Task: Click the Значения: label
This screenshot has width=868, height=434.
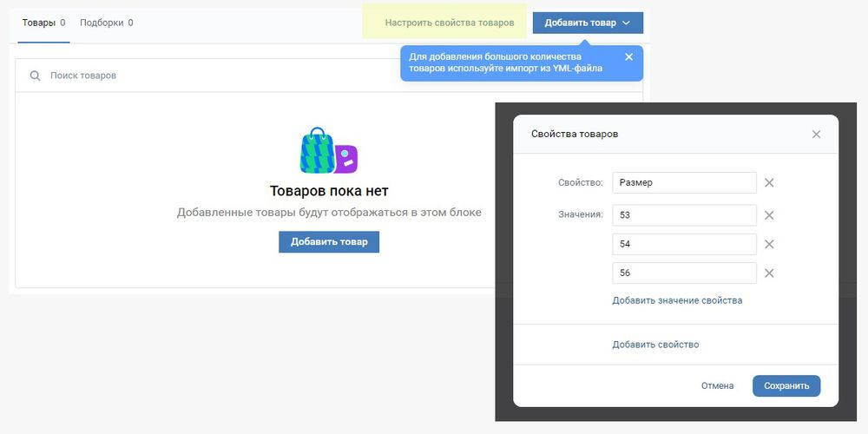Action: [x=581, y=214]
